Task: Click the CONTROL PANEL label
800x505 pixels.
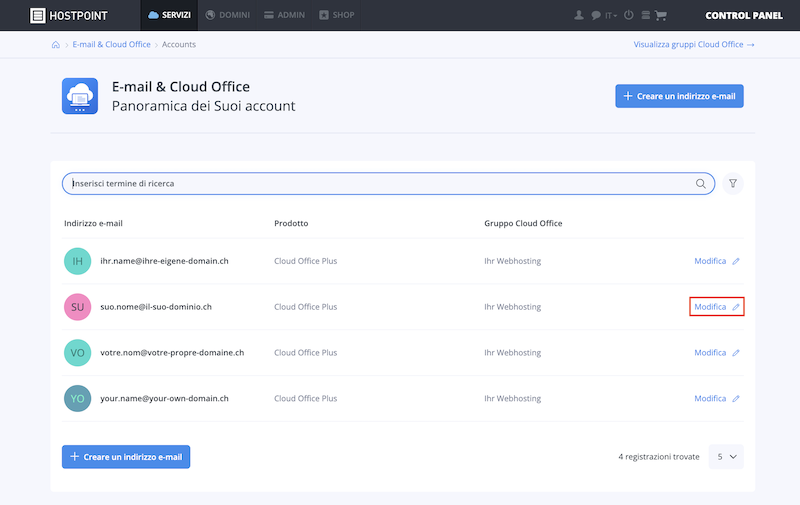Action: pyautogui.click(x=744, y=16)
